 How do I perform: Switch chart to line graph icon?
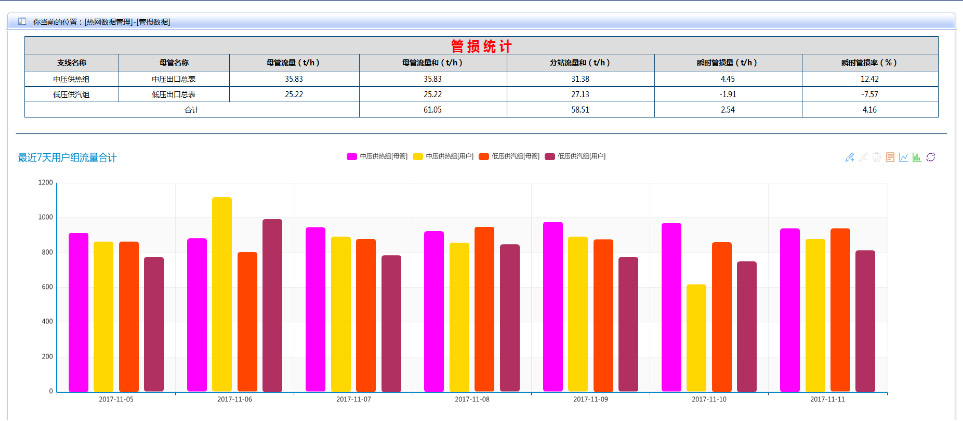(x=904, y=157)
